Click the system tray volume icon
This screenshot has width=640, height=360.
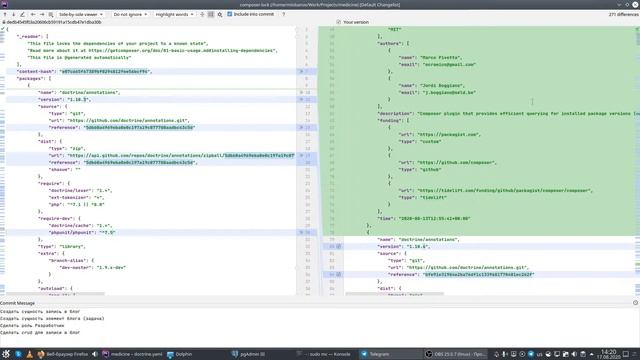(x=574, y=354)
